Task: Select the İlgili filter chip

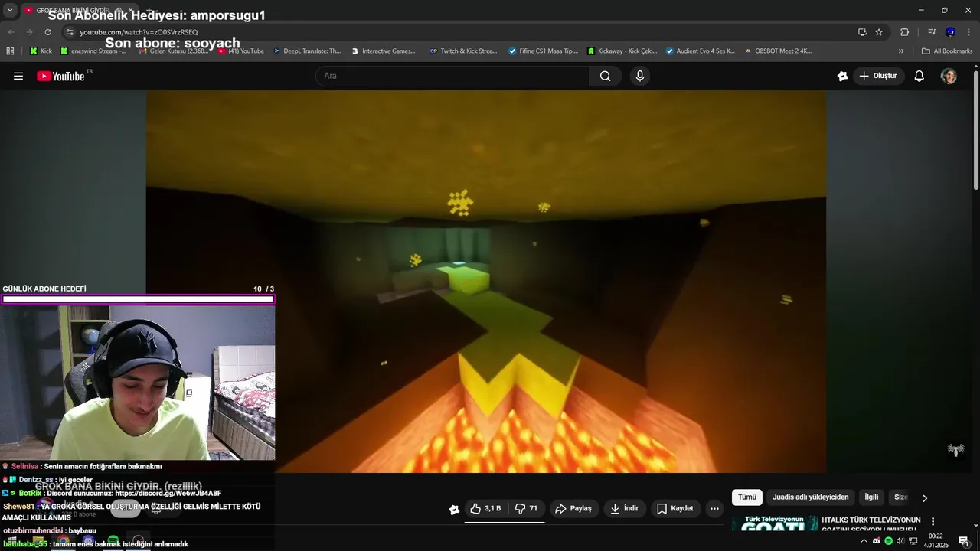Action: [871, 497]
